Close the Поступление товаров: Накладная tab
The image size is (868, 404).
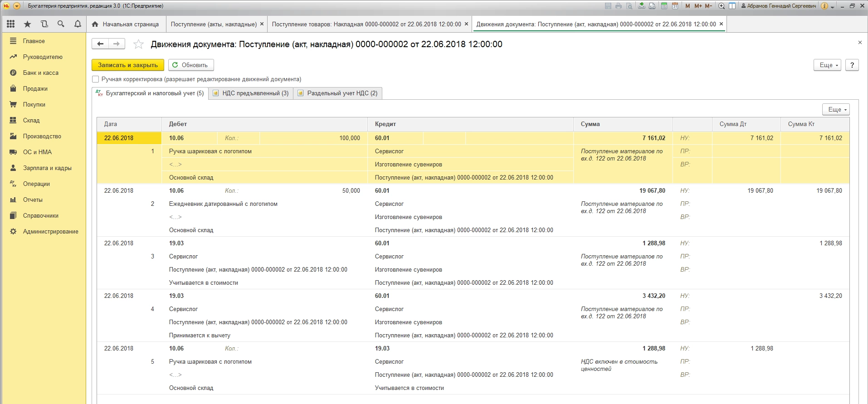point(466,24)
